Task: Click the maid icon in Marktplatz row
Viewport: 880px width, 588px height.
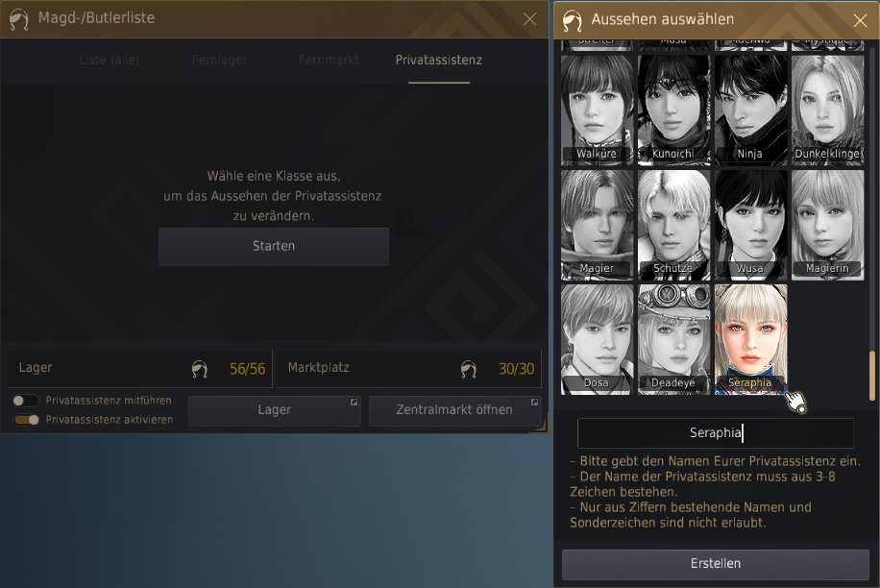Action: tap(468, 369)
